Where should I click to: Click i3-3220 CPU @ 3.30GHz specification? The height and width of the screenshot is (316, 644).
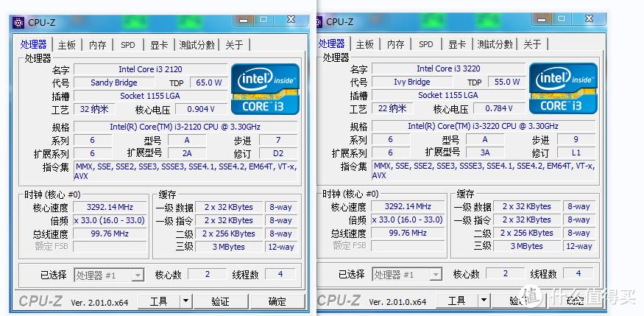484,126
